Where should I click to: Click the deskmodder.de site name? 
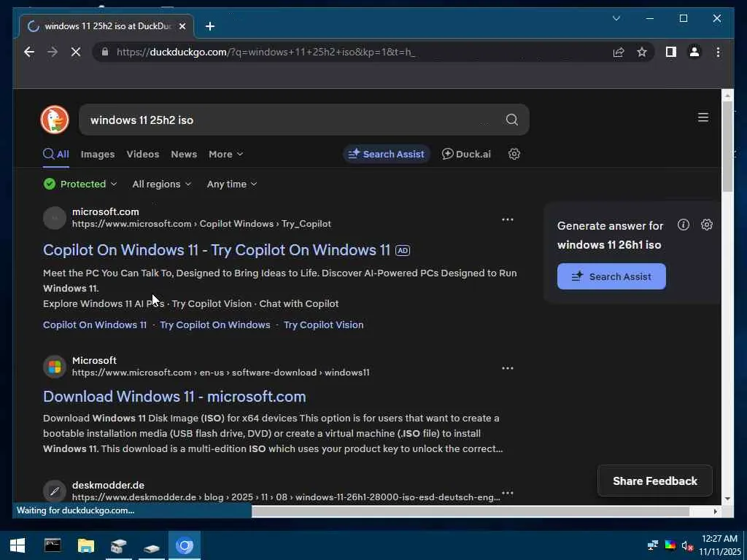point(108,485)
